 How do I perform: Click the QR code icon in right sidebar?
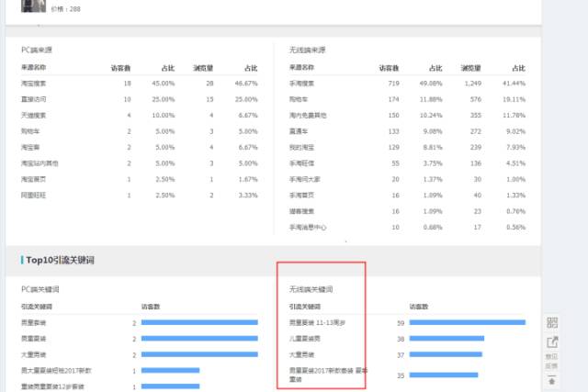[x=552, y=322]
